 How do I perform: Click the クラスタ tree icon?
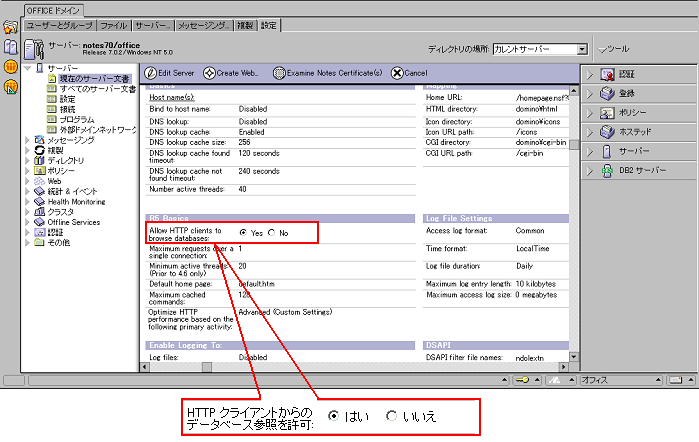(x=39, y=212)
